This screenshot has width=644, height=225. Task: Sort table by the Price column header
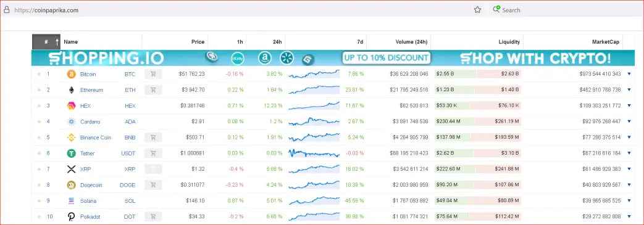tap(198, 42)
